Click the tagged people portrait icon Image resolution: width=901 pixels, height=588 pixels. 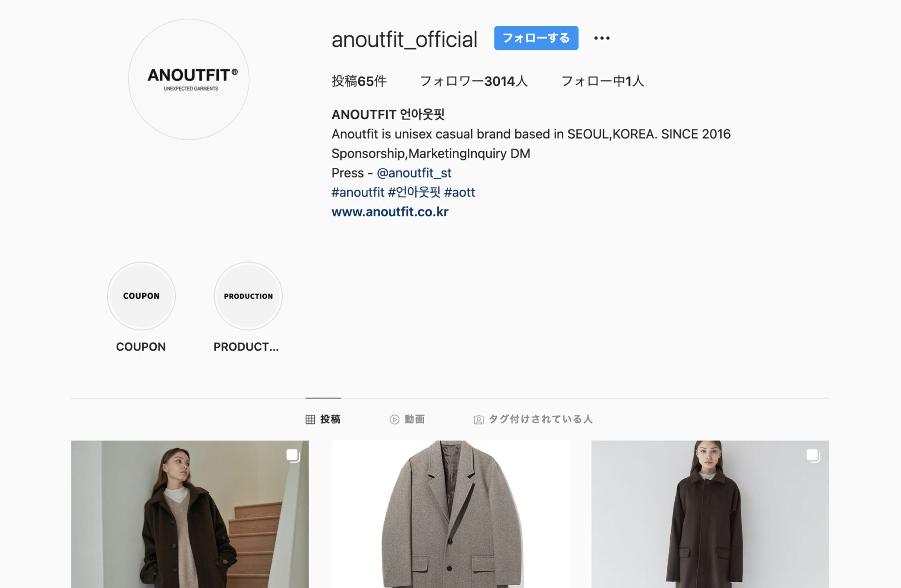click(x=479, y=420)
